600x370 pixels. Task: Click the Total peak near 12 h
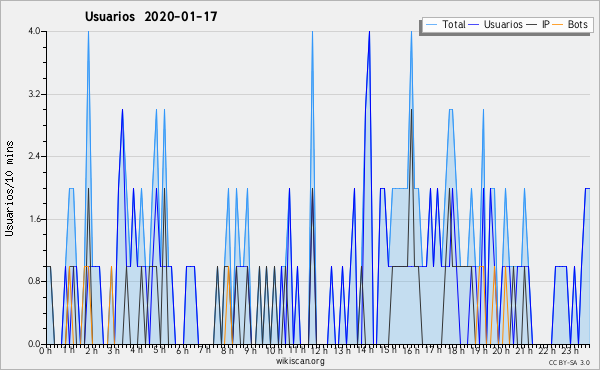[313, 32]
